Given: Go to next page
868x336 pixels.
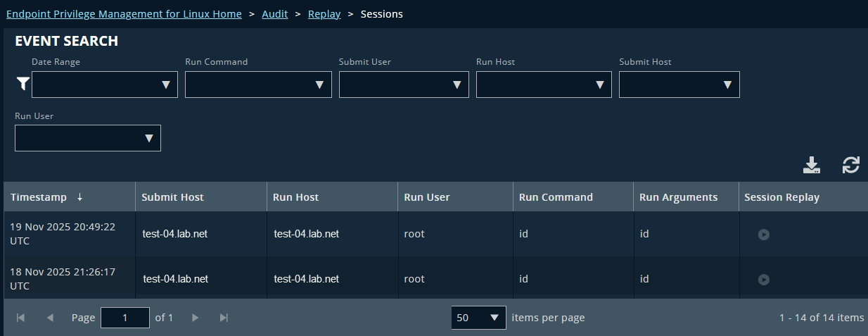Looking at the screenshot, I should point(196,318).
